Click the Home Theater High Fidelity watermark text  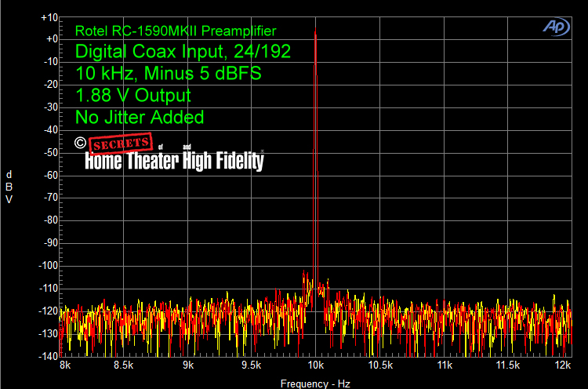click(173, 161)
